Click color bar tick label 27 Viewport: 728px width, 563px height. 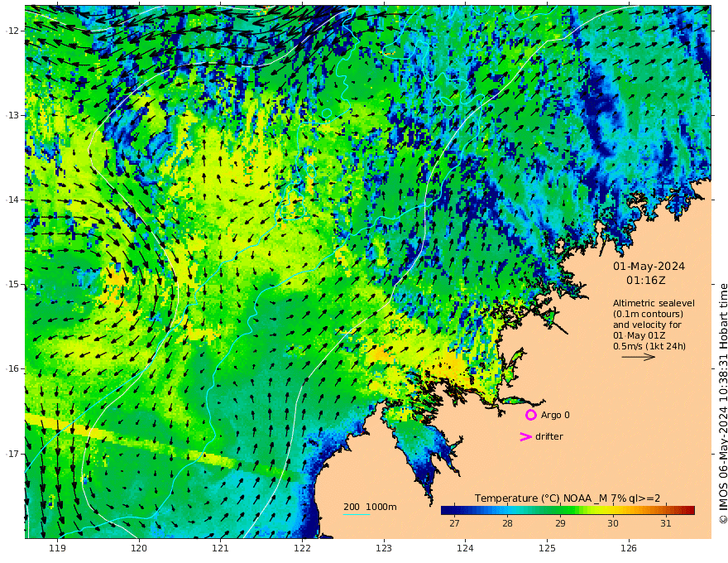pyautogui.click(x=454, y=523)
